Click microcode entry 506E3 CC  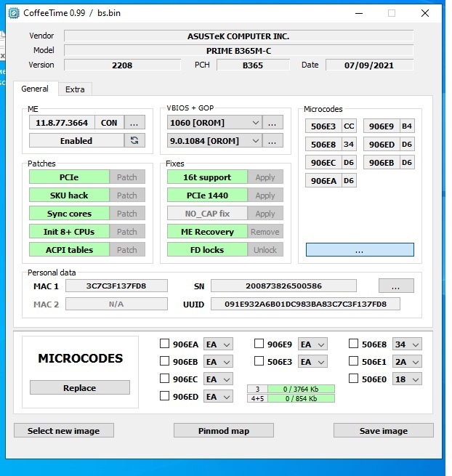click(x=331, y=126)
